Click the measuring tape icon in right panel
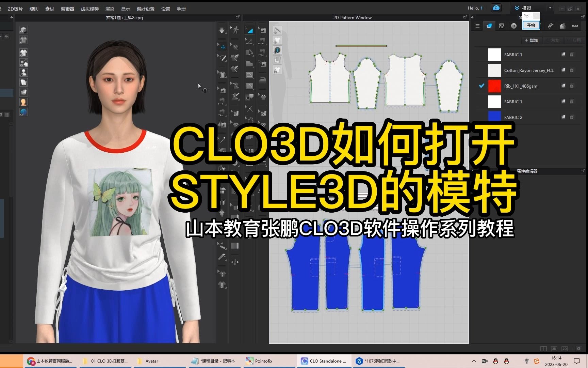Viewport: 588px width, 368px height. pyautogui.click(x=575, y=26)
